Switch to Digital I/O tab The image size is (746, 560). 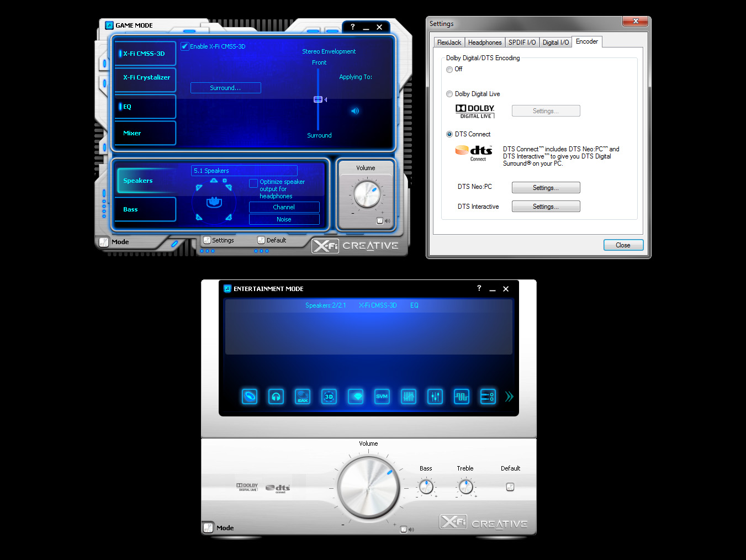(x=555, y=43)
